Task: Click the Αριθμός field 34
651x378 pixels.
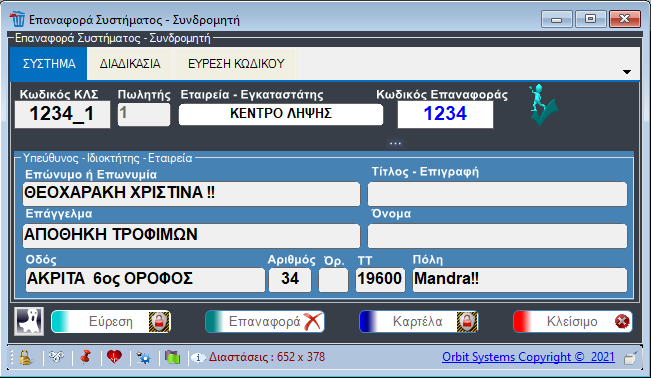Action: (290, 280)
